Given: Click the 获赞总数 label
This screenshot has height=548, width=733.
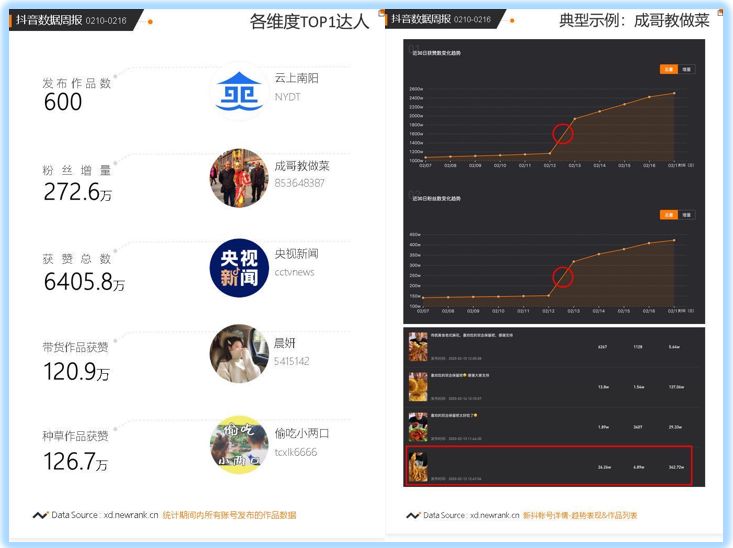Looking at the screenshot, I should pos(77,259).
